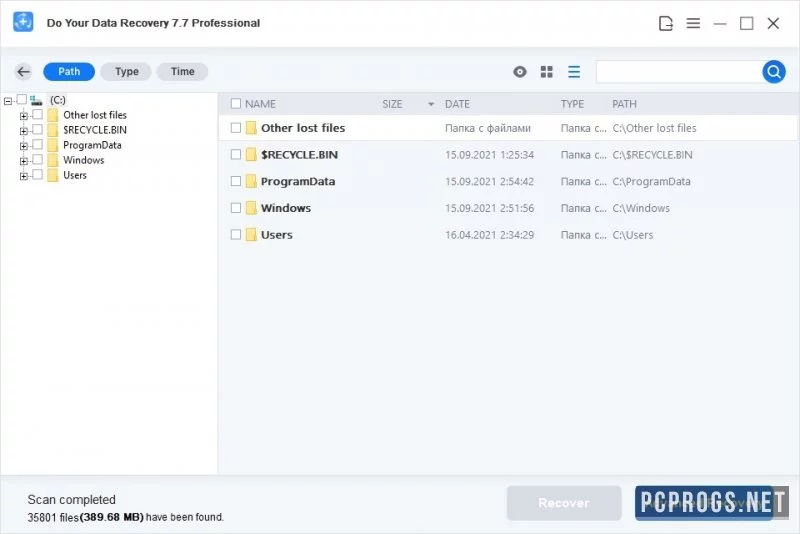
Task: Check the $RECYCLE.BIN list checkbox
Action: coord(236,155)
